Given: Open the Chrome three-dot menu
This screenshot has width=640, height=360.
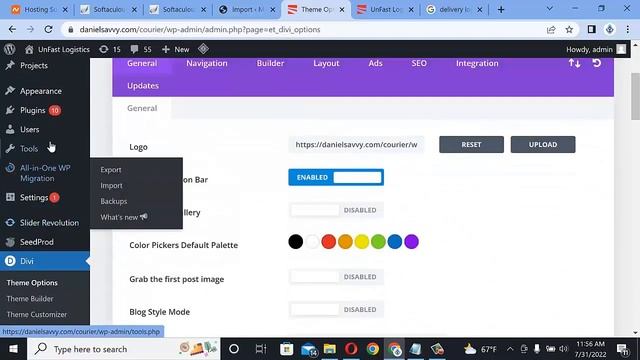Looking at the screenshot, I should coord(627,29).
